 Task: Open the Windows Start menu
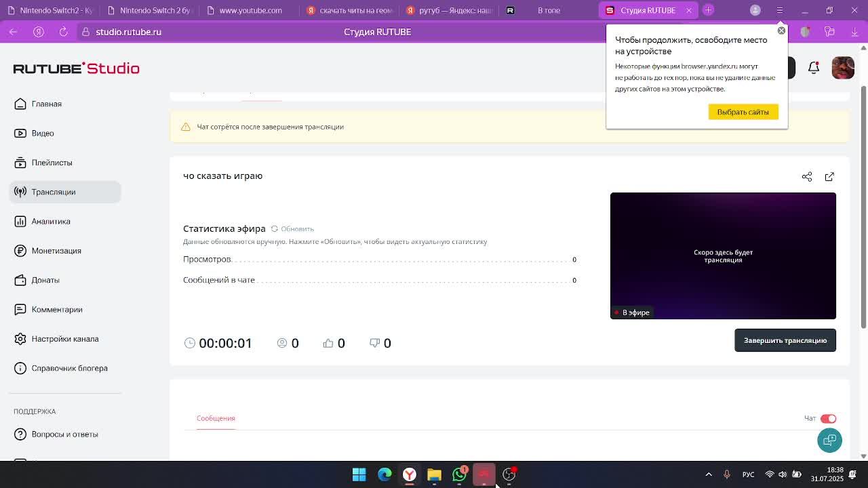[359, 474]
